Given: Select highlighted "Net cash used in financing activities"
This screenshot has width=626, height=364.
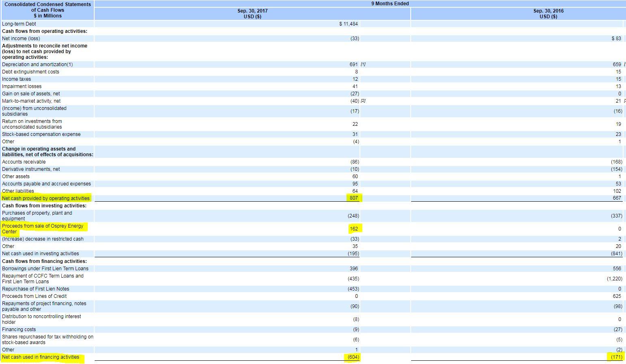Looking at the screenshot, I should pos(41,357).
